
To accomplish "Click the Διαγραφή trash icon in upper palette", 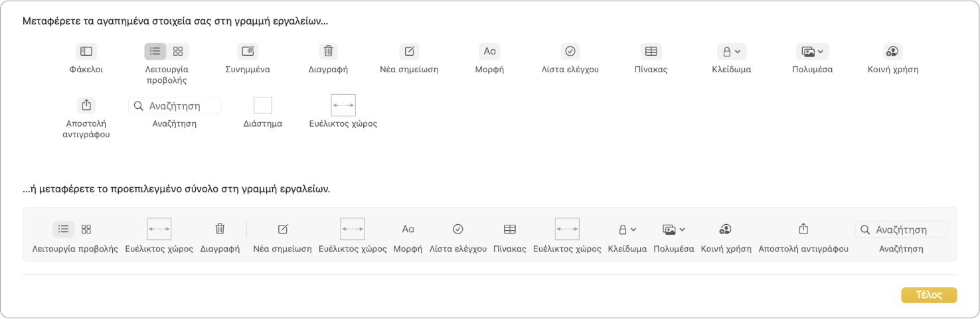I will click(328, 51).
